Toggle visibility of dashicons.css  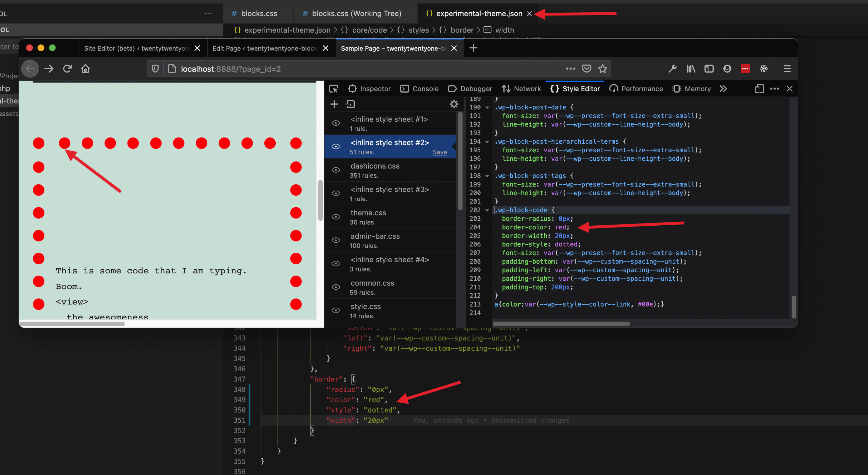336,170
